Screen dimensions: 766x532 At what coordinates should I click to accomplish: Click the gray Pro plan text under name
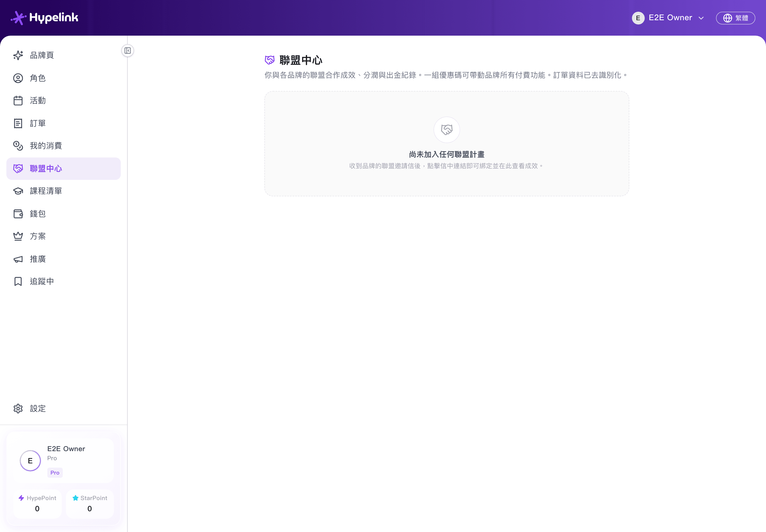(x=52, y=458)
